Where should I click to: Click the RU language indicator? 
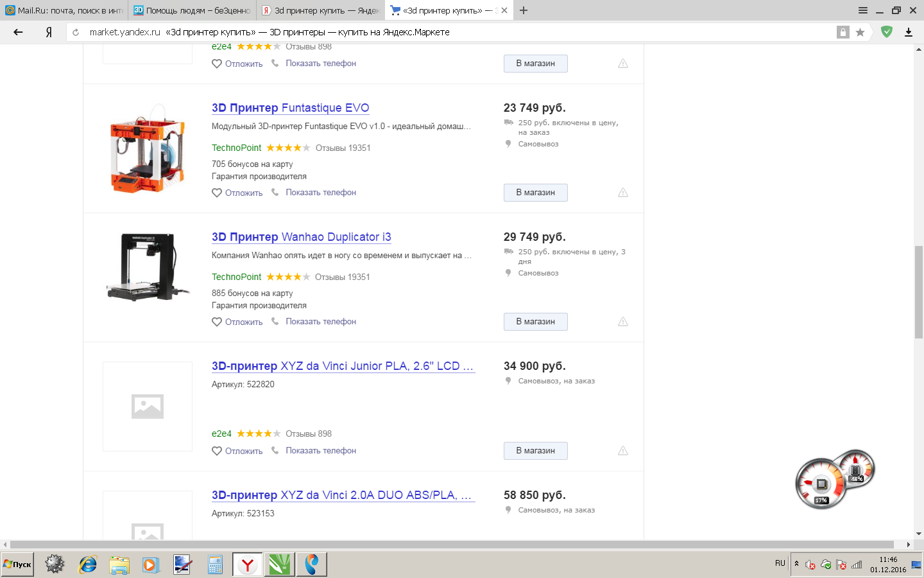click(780, 563)
